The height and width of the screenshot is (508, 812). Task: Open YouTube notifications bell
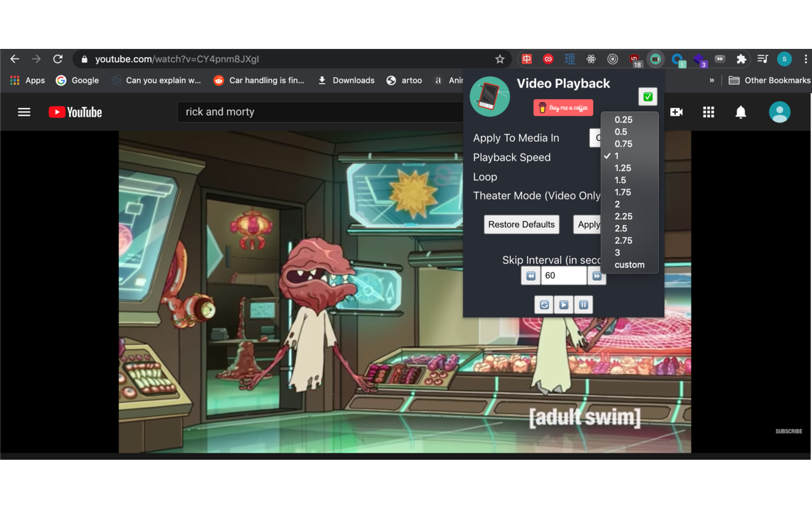(740, 112)
